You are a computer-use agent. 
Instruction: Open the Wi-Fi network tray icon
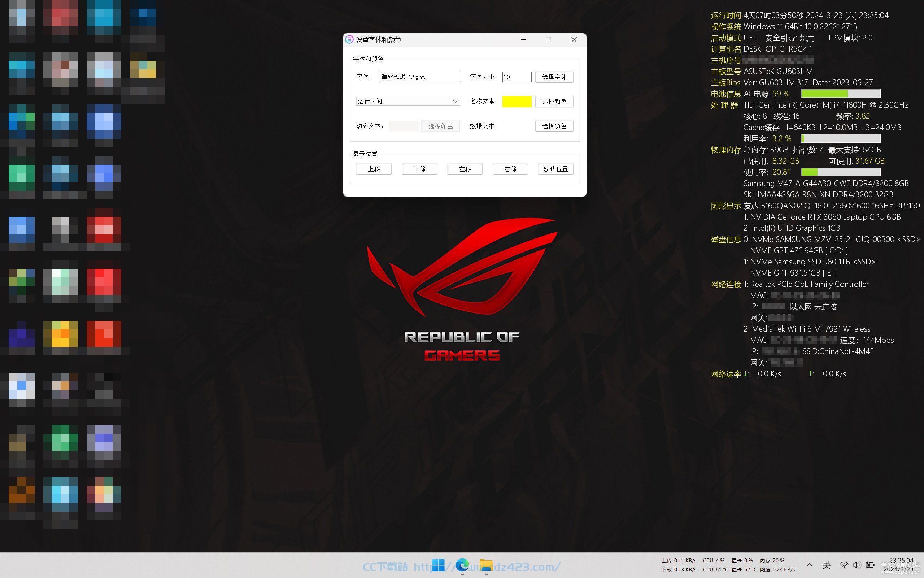844,565
